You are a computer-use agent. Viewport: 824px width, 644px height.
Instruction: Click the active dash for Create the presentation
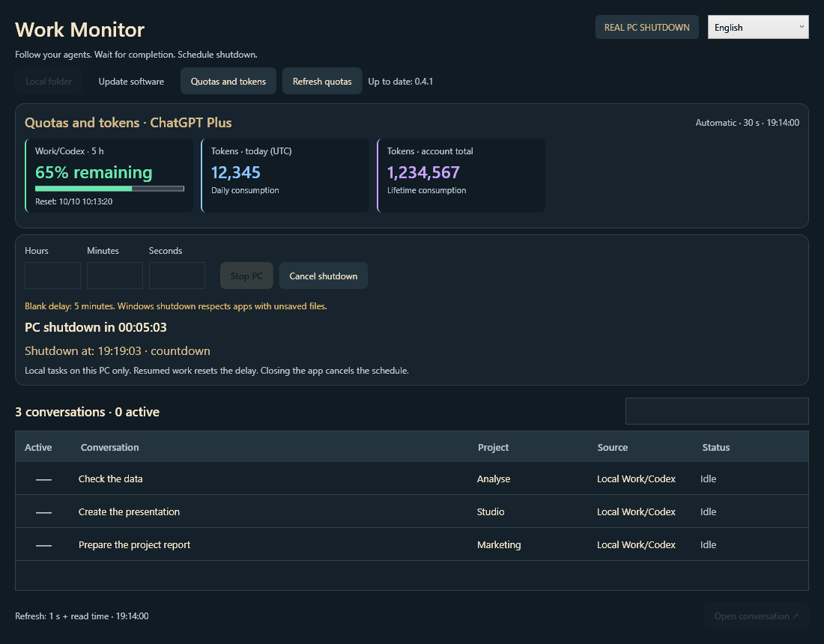click(x=43, y=513)
